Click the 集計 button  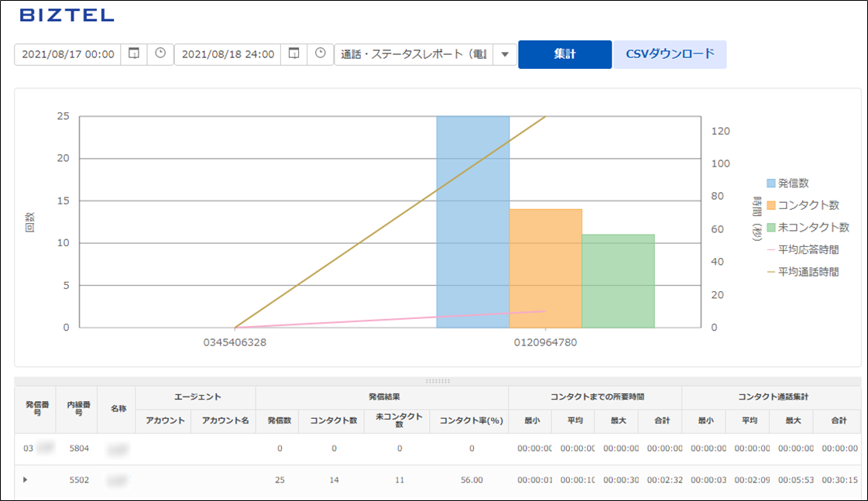click(564, 54)
